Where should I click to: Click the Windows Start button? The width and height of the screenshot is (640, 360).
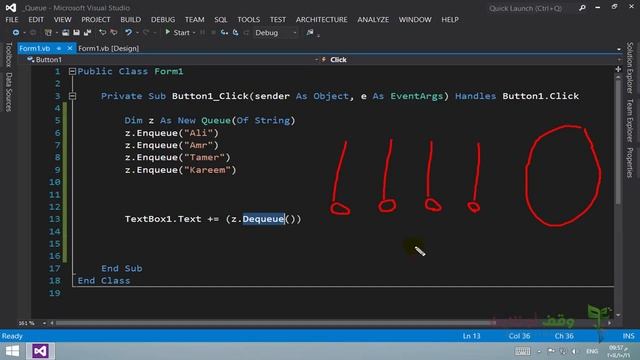click(x=12, y=351)
